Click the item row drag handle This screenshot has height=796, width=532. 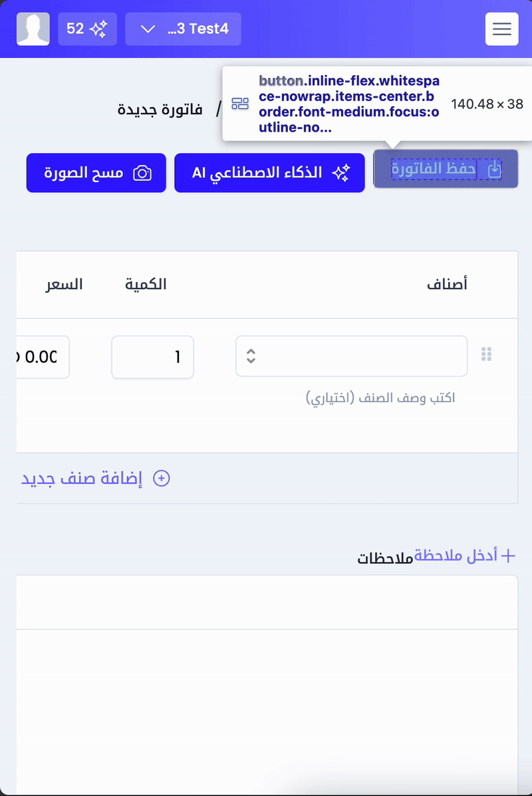click(486, 354)
